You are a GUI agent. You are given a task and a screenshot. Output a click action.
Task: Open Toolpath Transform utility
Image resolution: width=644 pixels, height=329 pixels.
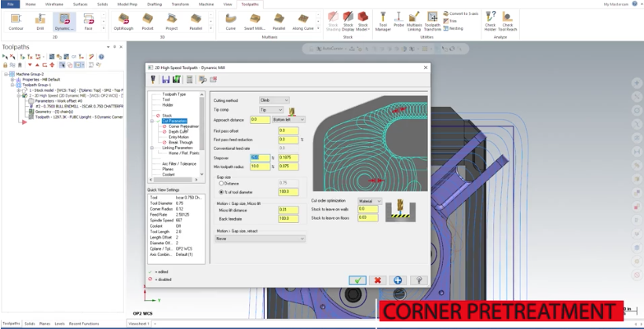pos(432,22)
